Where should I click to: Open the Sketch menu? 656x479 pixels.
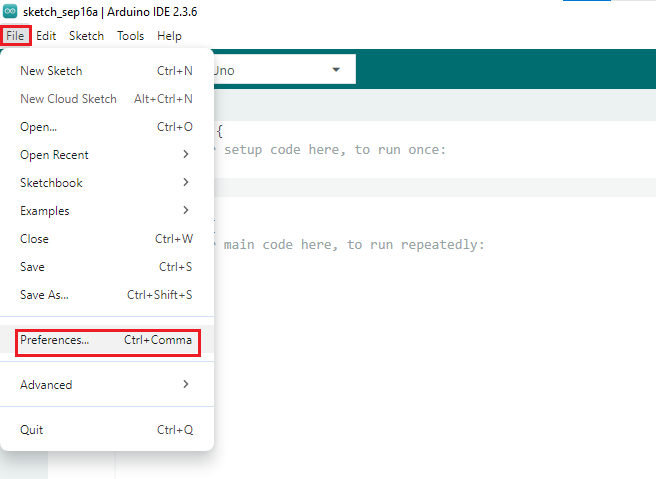click(86, 36)
